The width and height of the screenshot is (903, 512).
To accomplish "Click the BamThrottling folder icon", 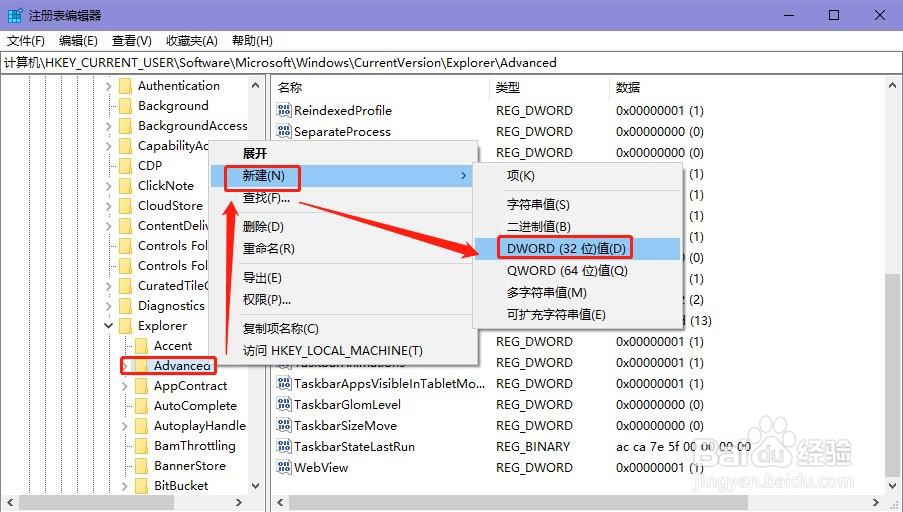I will click(141, 446).
